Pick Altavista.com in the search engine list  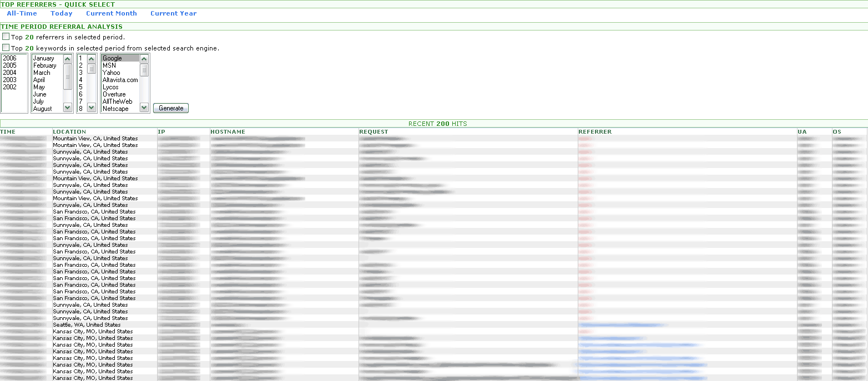(120, 80)
